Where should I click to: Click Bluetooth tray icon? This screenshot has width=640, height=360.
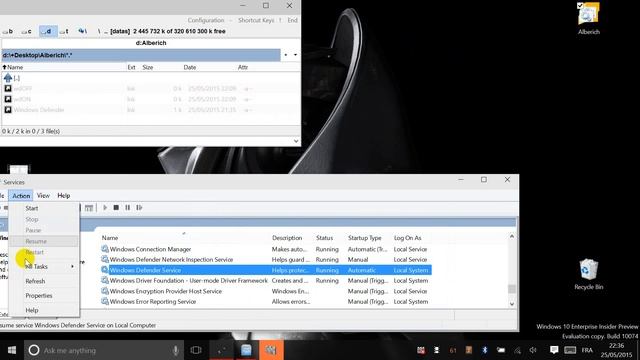(x=485, y=350)
